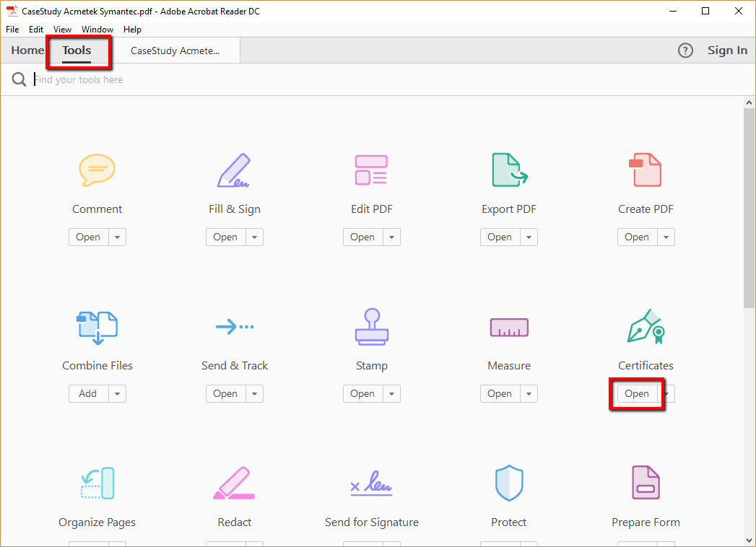Click the Certificates label text
The height and width of the screenshot is (547, 756).
pyautogui.click(x=646, y=366)
